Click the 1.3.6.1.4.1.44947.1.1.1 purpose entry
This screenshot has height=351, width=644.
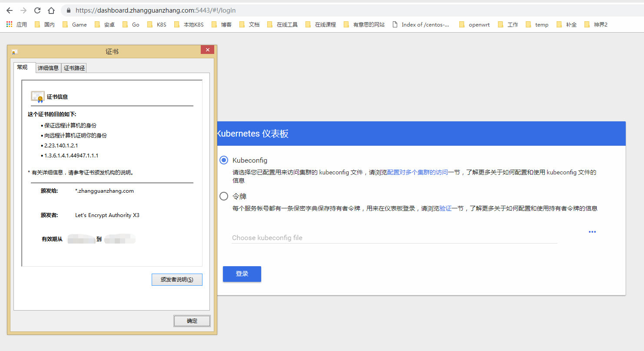coord(71,156)
